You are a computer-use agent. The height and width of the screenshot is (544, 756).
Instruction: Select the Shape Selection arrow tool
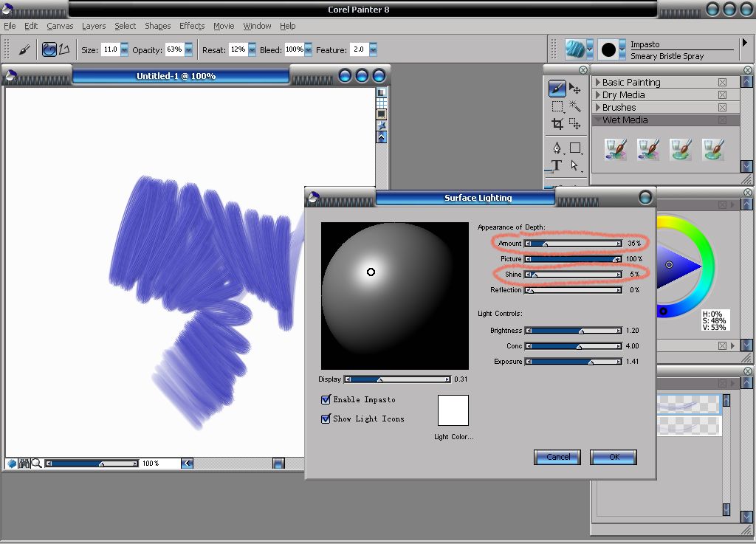pyautogui.click(x=574, y=165)
